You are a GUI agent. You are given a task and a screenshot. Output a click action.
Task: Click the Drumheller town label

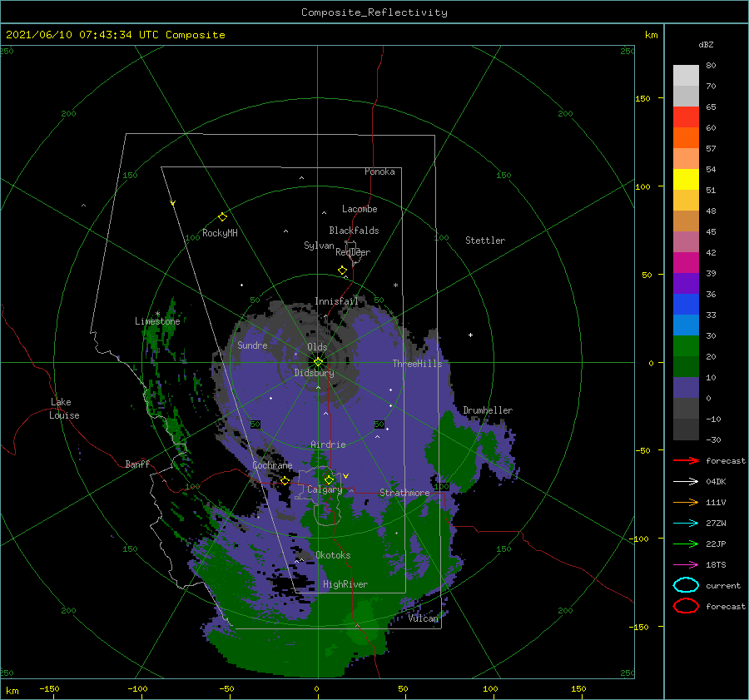click(x=488, y=410)
